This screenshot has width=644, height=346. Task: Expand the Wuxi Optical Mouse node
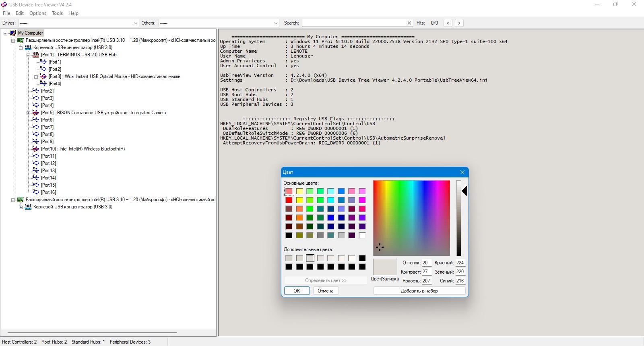[36, 77]
